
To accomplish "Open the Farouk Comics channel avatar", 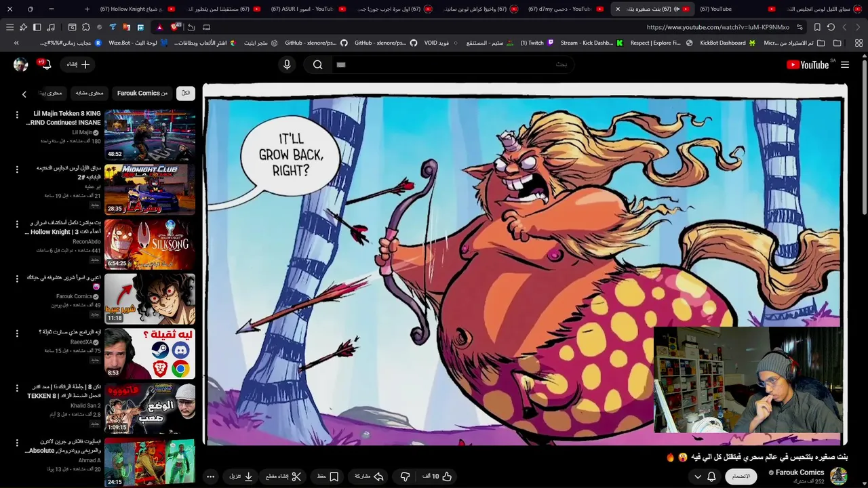I will 839,476.
